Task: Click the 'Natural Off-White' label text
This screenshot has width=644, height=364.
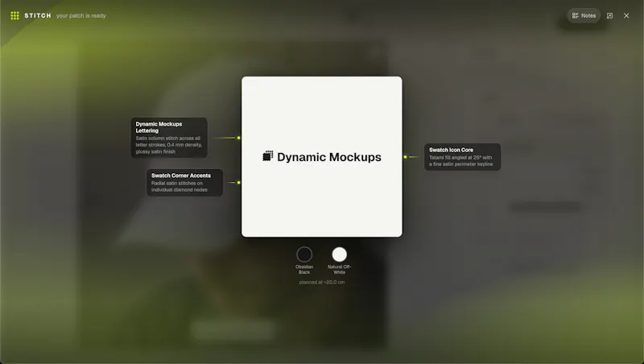Action: click(339, 270)
